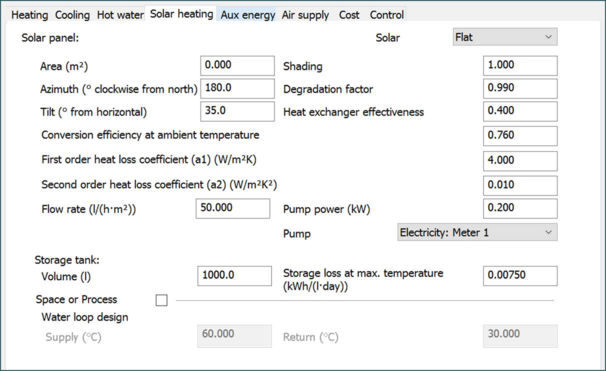Select the first order heat loss coefficient field

pos(520,161)
